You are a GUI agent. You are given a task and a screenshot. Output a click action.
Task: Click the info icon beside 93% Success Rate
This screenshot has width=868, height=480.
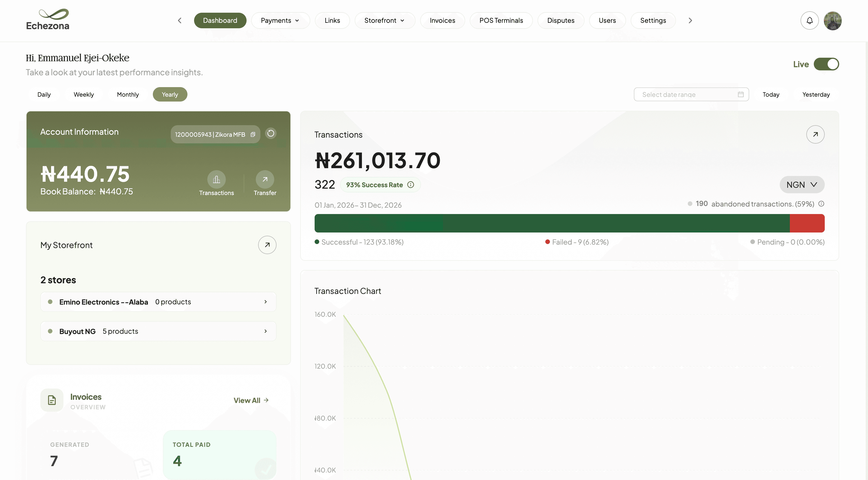(410, 185)
